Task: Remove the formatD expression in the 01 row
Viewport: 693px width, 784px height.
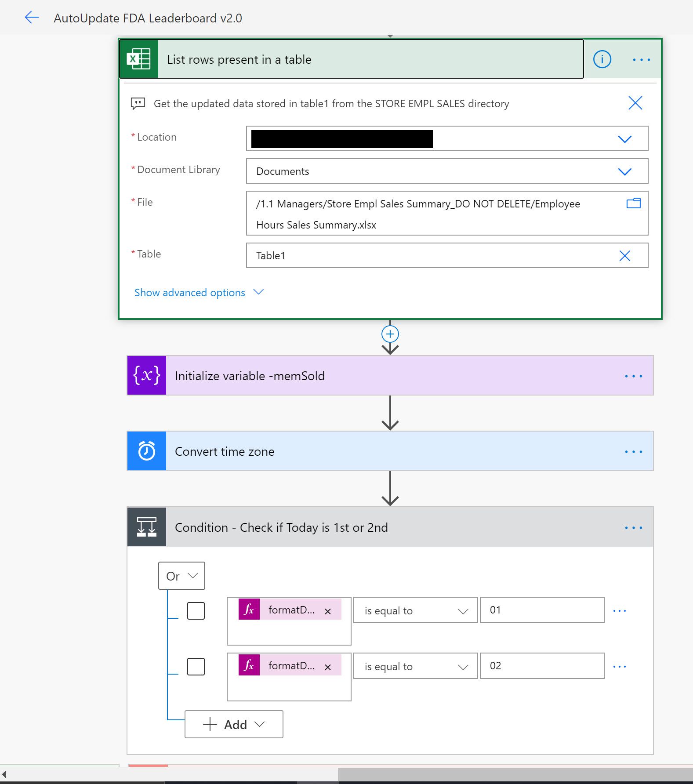Action: (327, 611)
